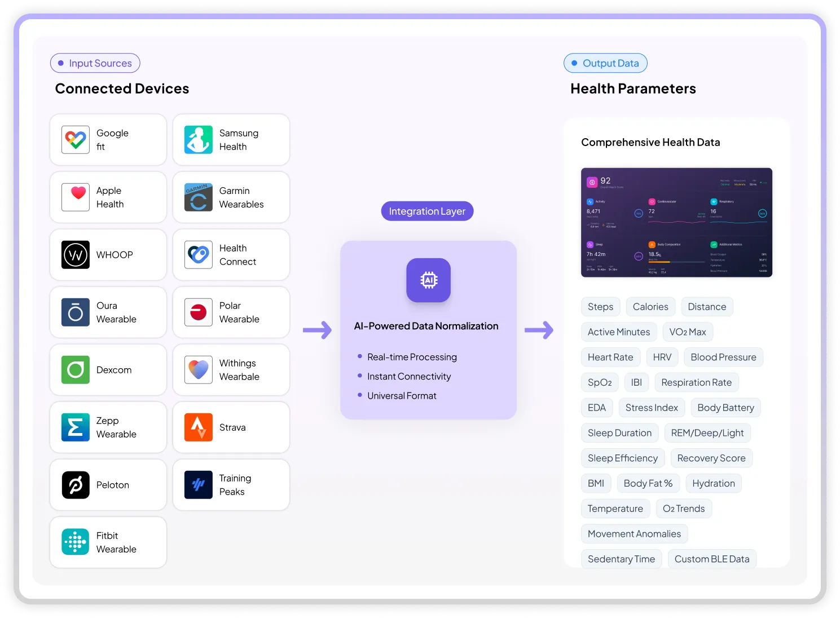Select the Strava app icon
The image size is (840, 618).
[199, 427]
